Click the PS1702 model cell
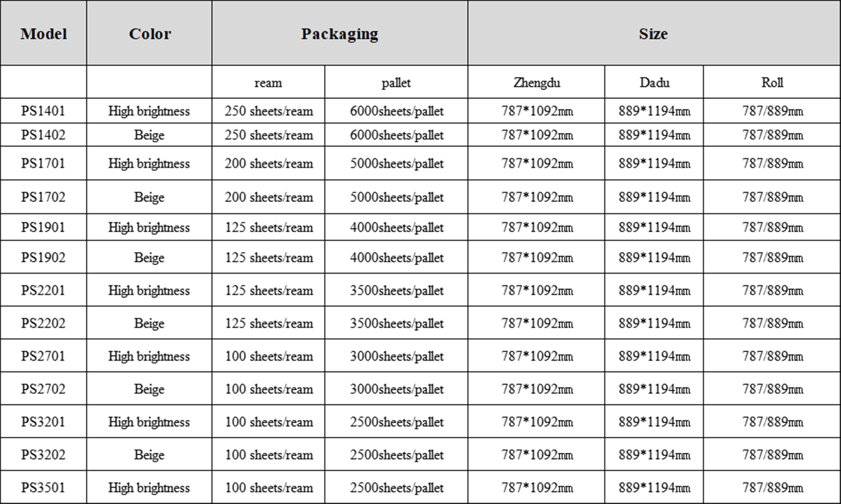841x504 pixels. click(x=43, y=197)
